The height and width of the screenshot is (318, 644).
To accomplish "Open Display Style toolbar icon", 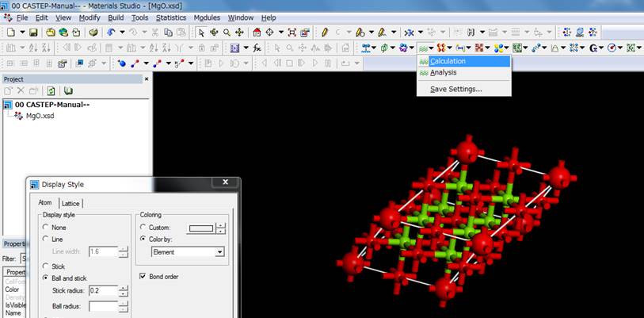I will click(304, 32).
